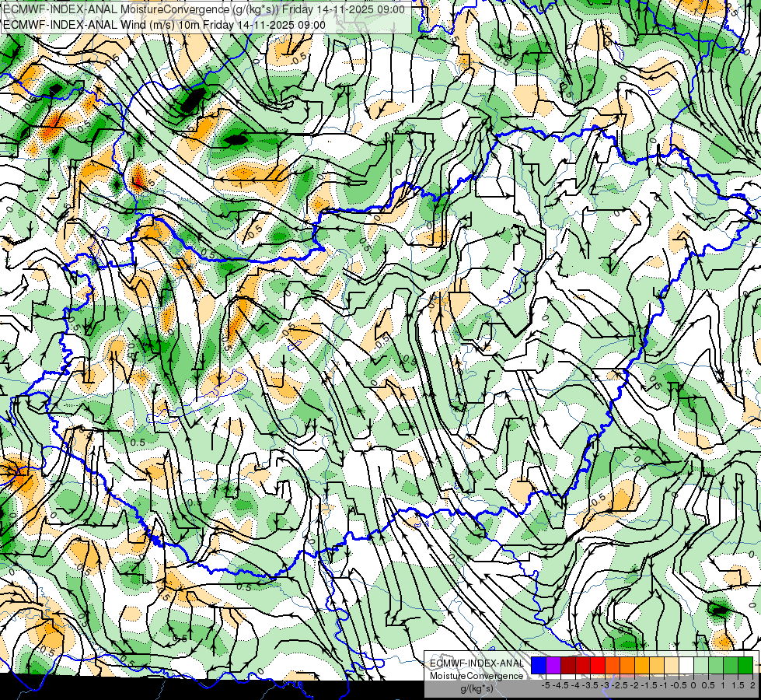Click the -2.5 tick label on the colorbar
Screen dimensions: 761x700
(620, 685)
